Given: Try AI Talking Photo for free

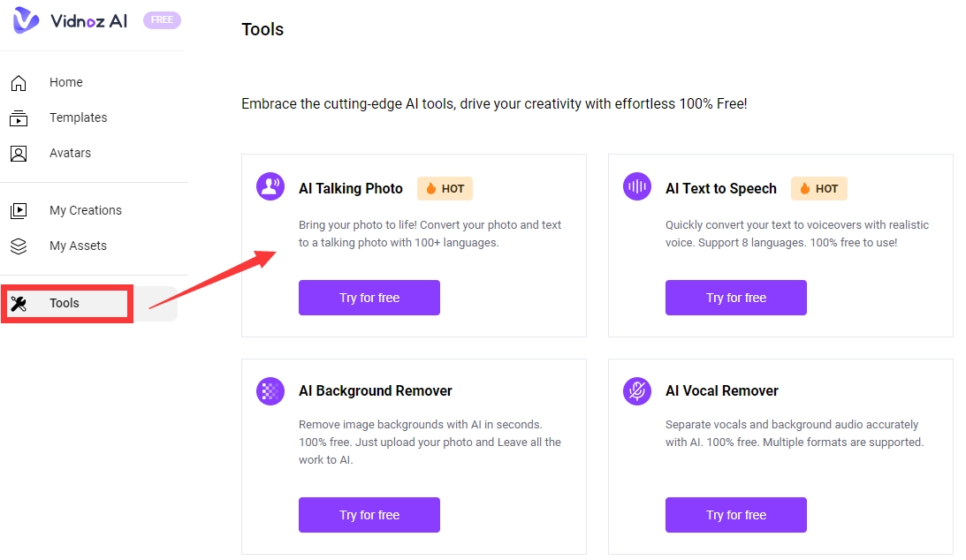Looking at the screenshot, I should [369, 298].
